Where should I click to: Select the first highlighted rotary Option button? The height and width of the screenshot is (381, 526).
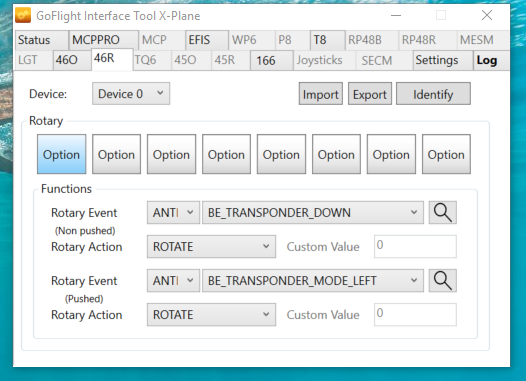click(x=61, y=154)
